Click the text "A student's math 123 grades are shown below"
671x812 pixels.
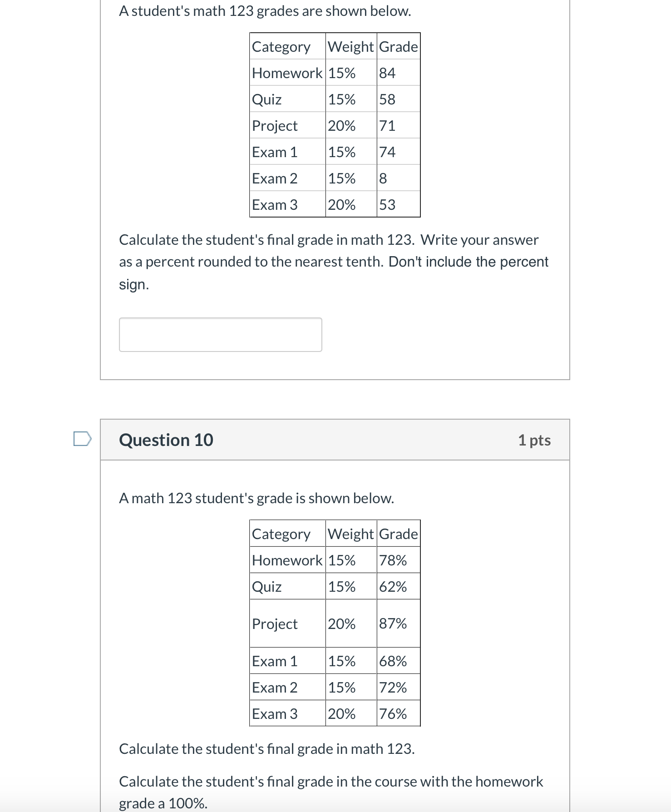(x=265, y=12)
